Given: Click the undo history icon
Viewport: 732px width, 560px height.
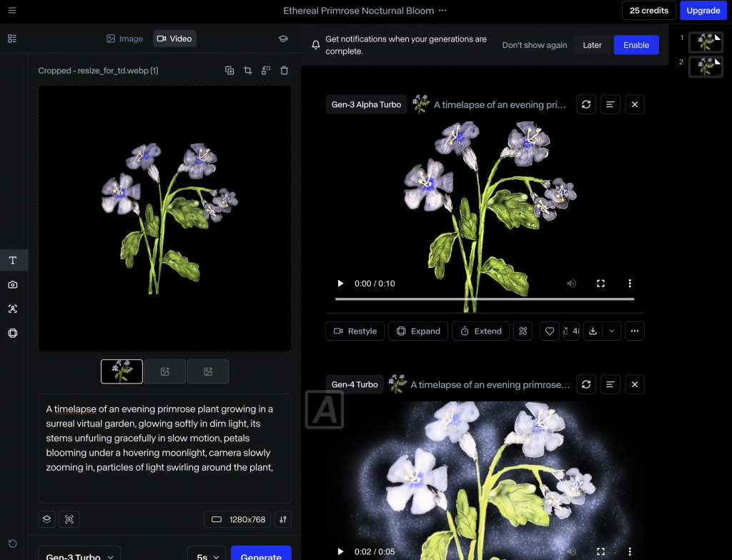Looking at the screenshot, I should tap(13, 544).
